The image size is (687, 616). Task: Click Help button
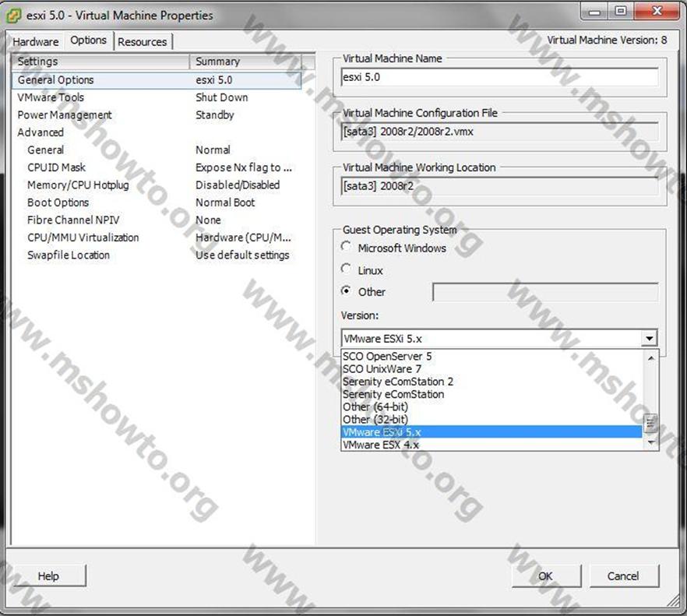coord(48,576)
